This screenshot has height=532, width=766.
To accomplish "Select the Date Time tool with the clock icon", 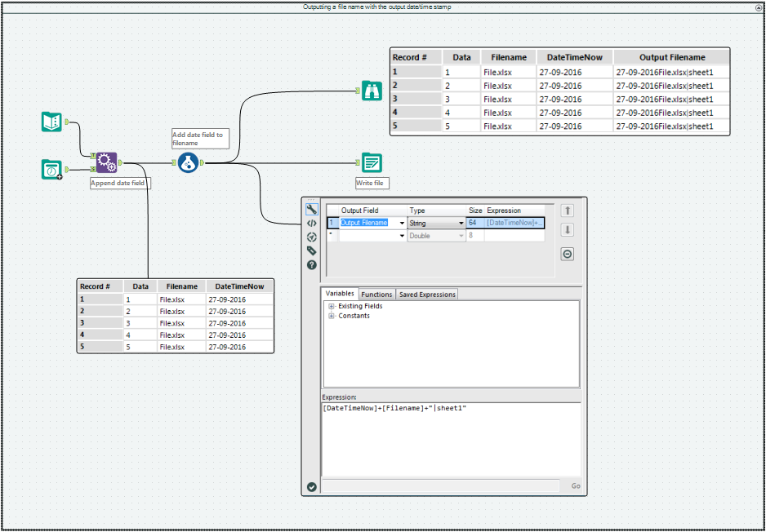I will point(51,169).
